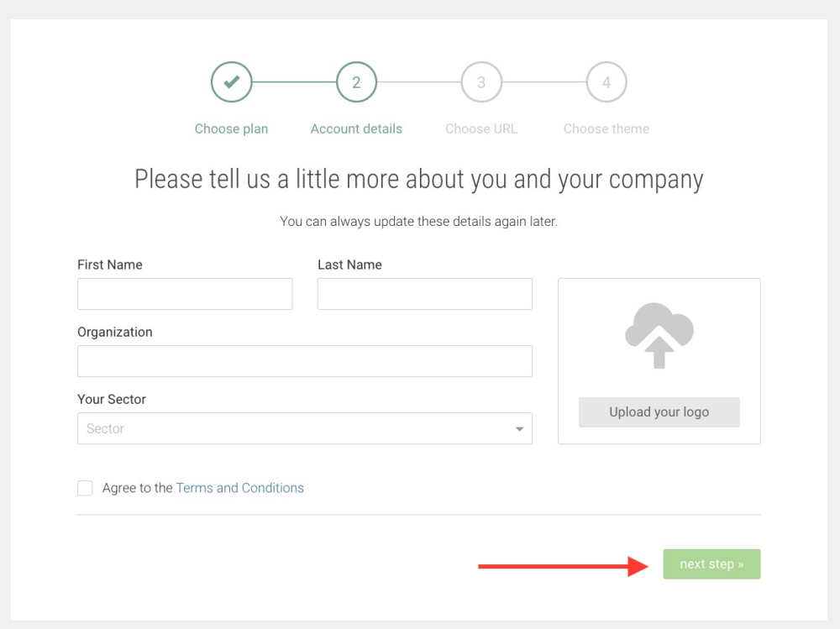The image size is (840, 629).
Task: Focus the First Name input field
Action: (185, 294)
